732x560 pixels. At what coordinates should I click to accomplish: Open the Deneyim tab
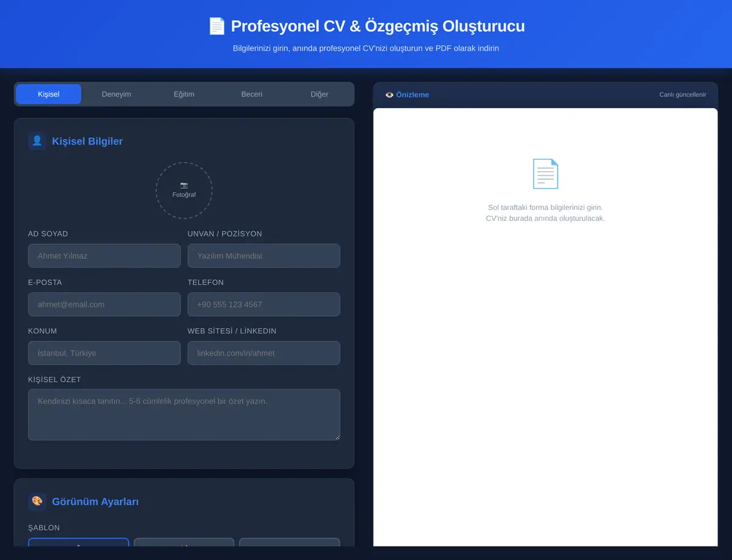pyautogui.click(x=117, y=94)
